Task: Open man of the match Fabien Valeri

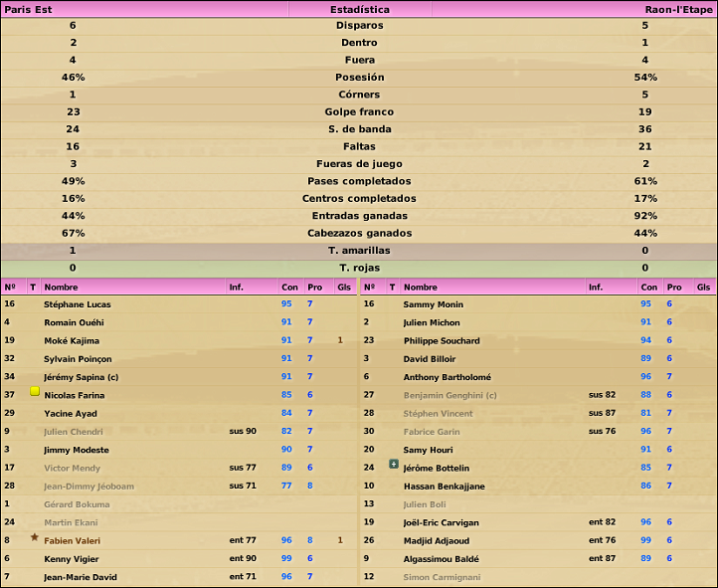Action: [72, 541]
